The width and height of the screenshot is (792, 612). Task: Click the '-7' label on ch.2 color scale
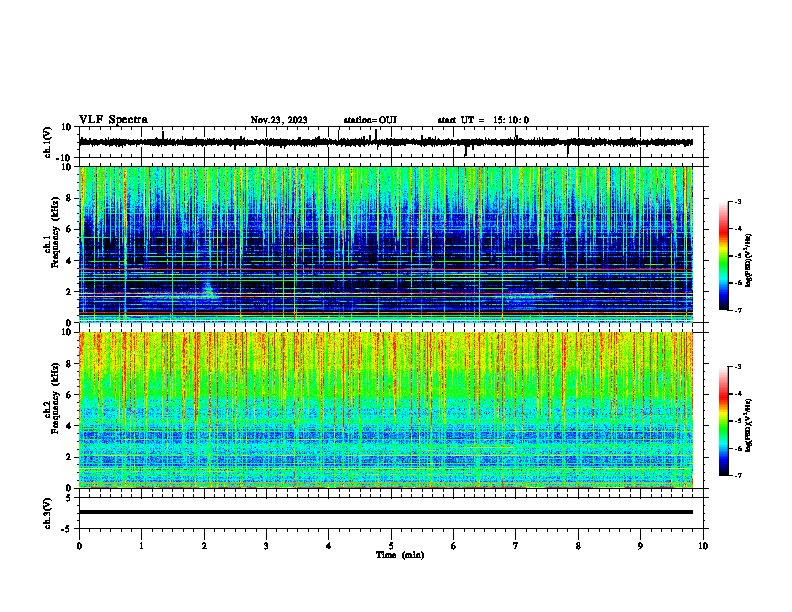coord(737,475)
